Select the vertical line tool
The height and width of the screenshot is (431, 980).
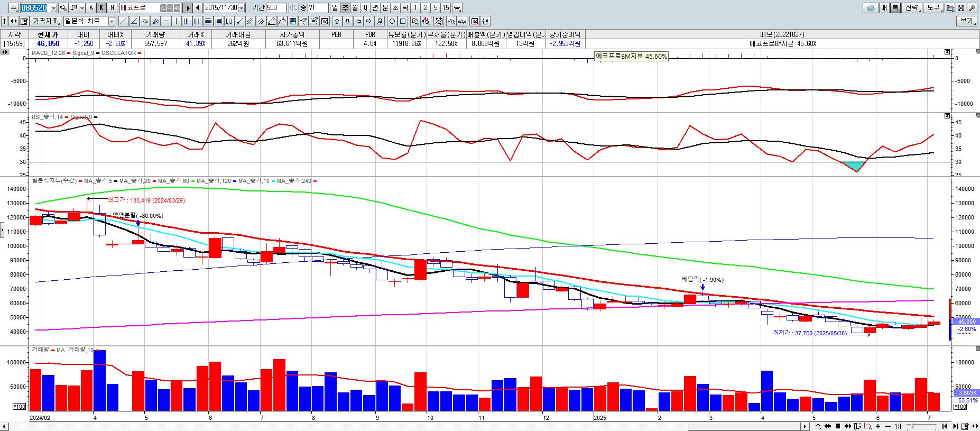(x=176, y=21)
